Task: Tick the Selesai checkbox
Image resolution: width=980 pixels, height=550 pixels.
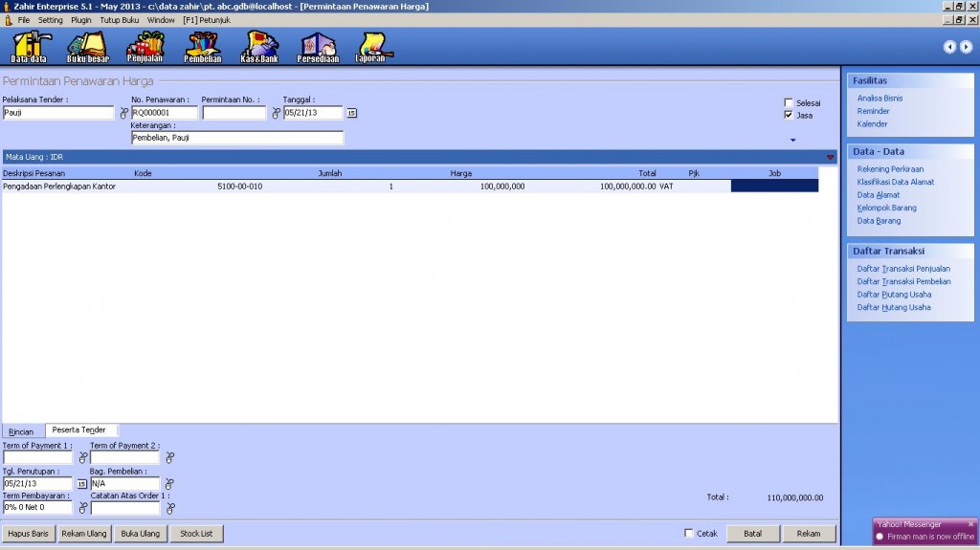Action: point(789,102)
